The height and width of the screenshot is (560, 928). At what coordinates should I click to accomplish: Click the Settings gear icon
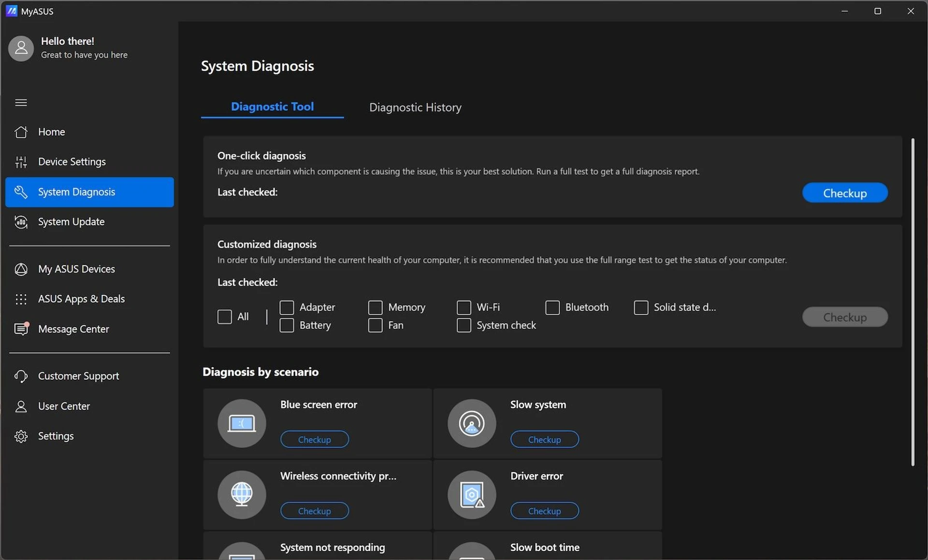pos(21,436)
